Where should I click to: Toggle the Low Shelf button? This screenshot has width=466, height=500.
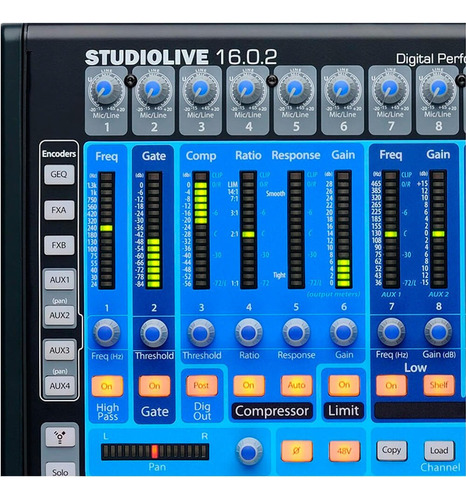[x=439, y=385]
